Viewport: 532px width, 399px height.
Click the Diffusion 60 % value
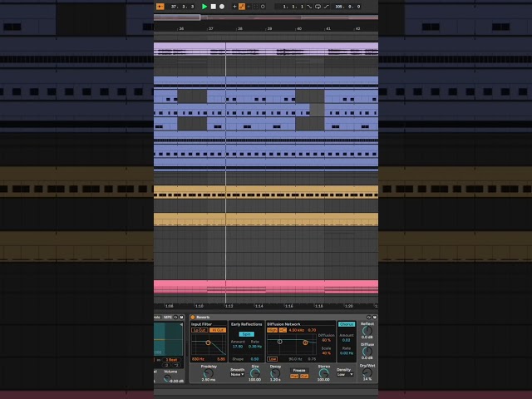point(327,340)
